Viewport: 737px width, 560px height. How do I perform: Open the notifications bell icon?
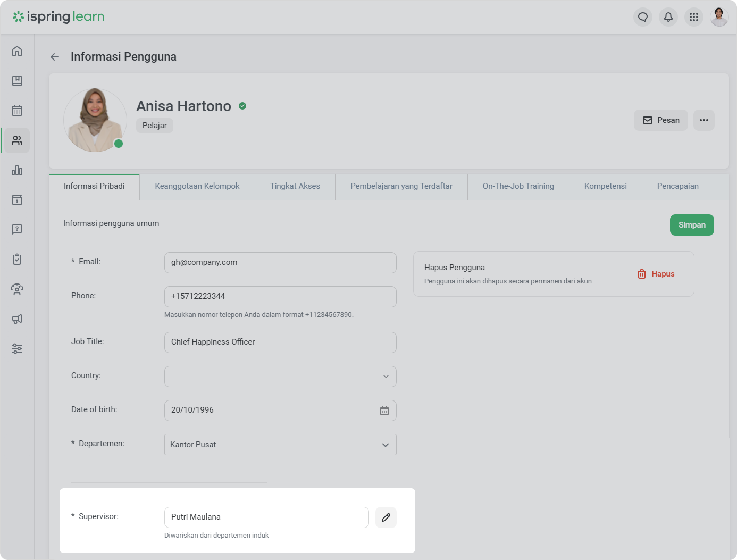668,17
